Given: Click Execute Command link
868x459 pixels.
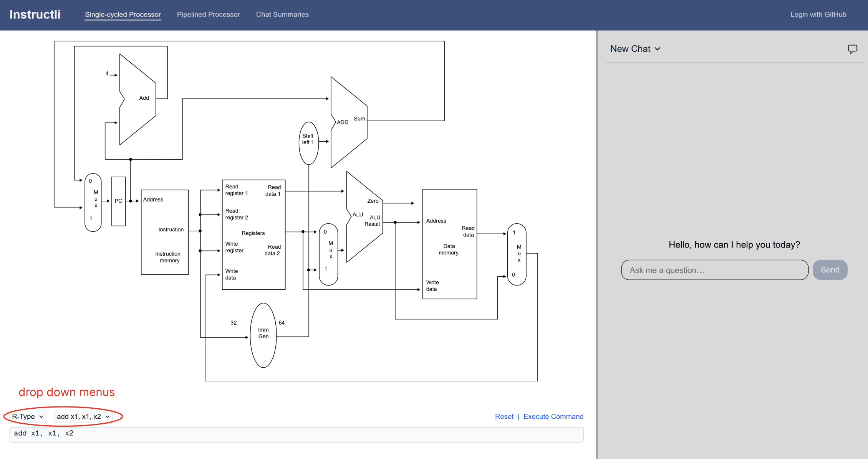Looking at the screenshot, I should [553, 416].
